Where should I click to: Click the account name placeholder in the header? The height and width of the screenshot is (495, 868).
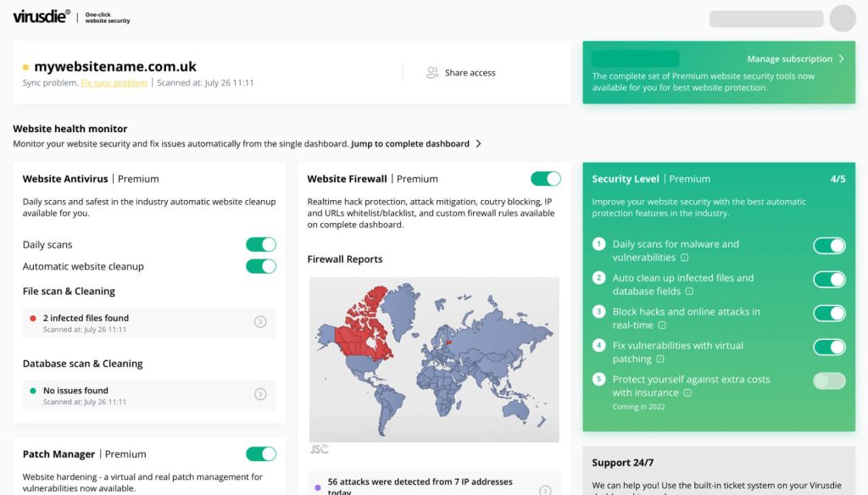[x=766, y=19]
